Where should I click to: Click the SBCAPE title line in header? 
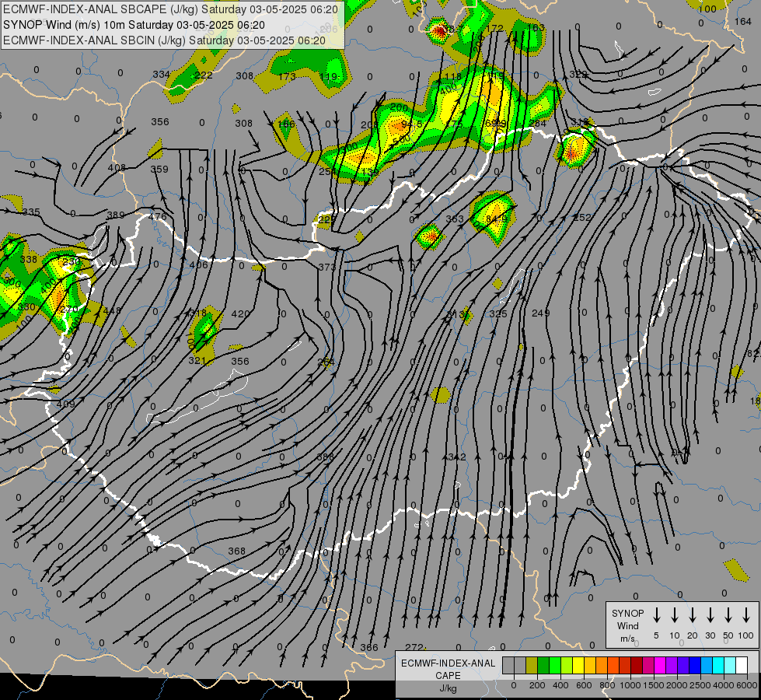click(170, 9)
